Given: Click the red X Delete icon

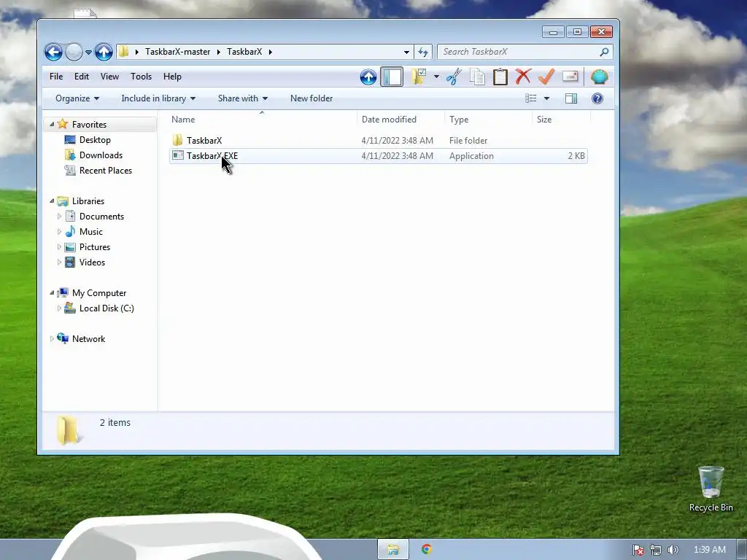Looking at the screenshot, I should click(x=523, y=77).
